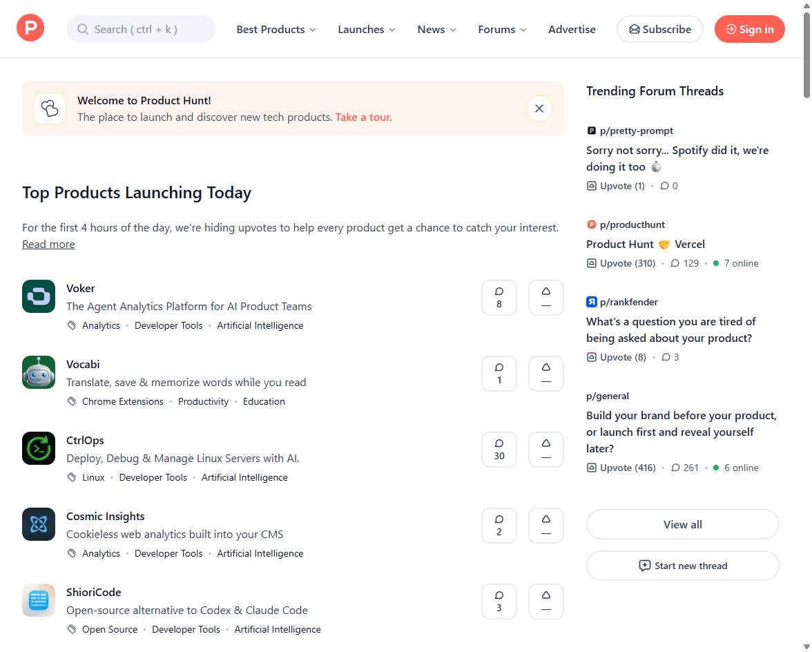Image resolution: width=812 pixels, height=652 pixels.
Task: Open the Advertise page
Action: click(572, 30)
